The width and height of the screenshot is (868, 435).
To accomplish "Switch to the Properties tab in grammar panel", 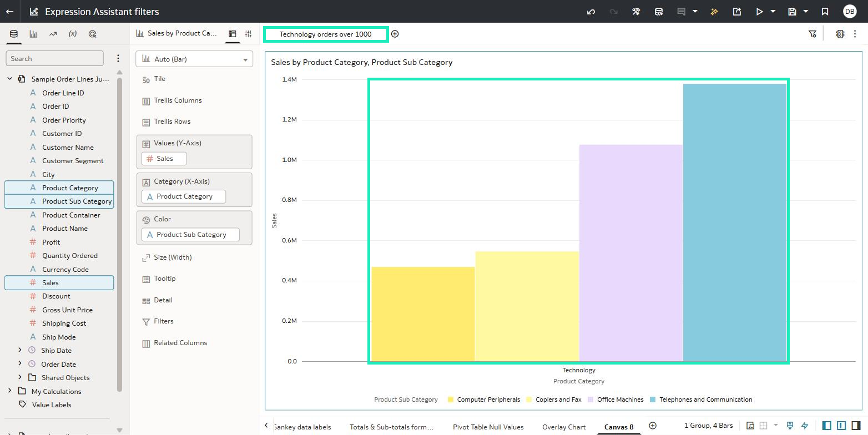I will [248, 34].
